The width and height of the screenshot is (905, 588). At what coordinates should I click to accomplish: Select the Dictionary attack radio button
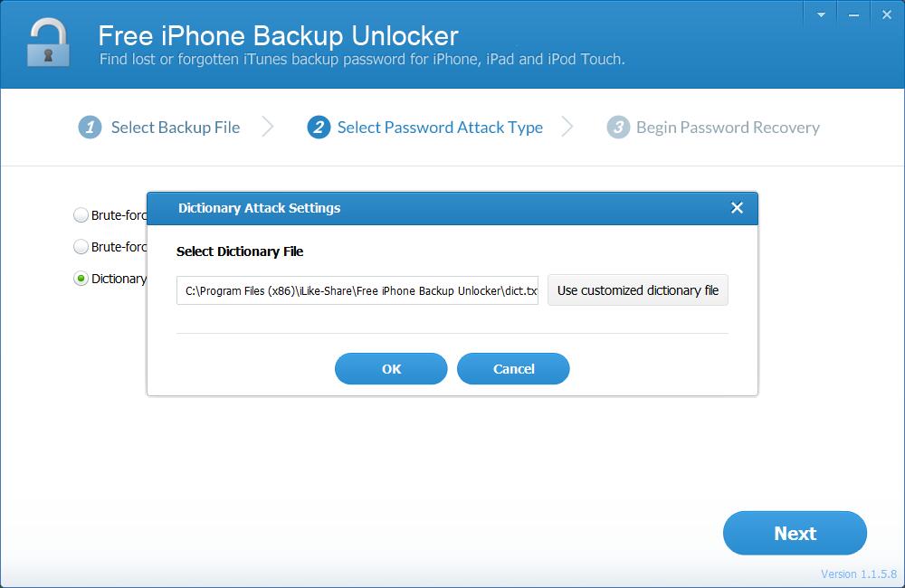(81, 279)
